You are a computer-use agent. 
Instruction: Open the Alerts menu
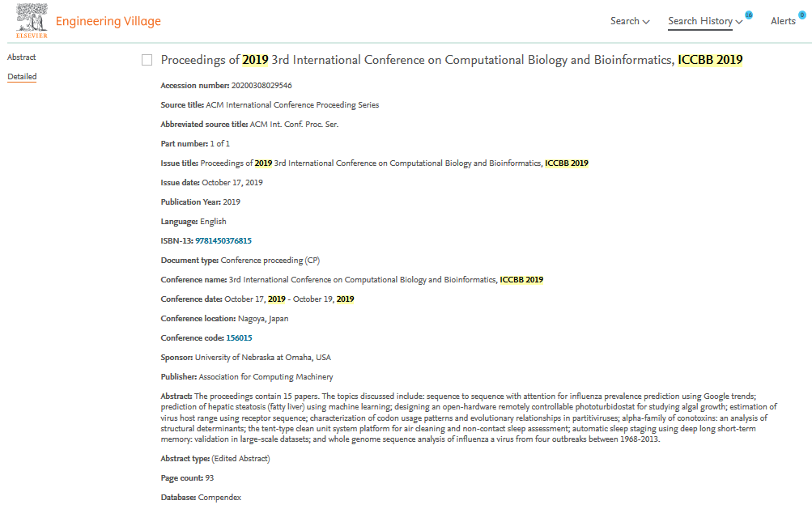pyautogui.click(x=783, y=21)
